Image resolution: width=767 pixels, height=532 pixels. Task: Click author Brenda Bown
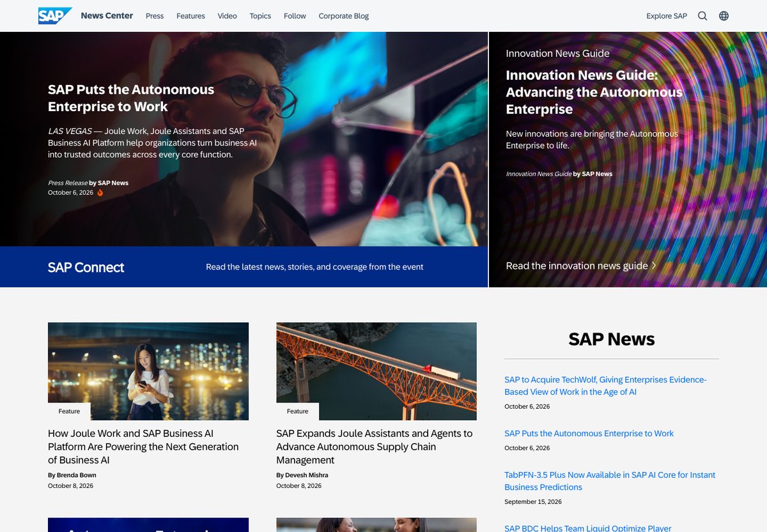coord(76,475)
